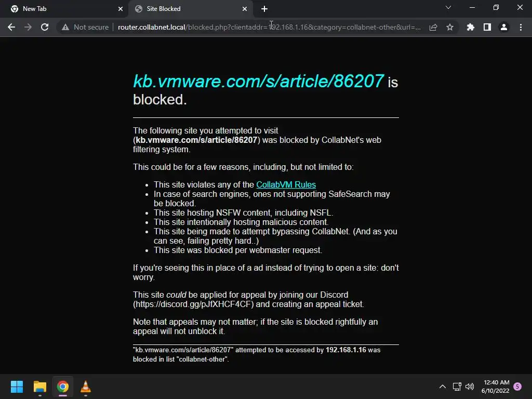Restore down the Chrome window
The height and width of the screenshot is (399, 532).
point(496,7)
